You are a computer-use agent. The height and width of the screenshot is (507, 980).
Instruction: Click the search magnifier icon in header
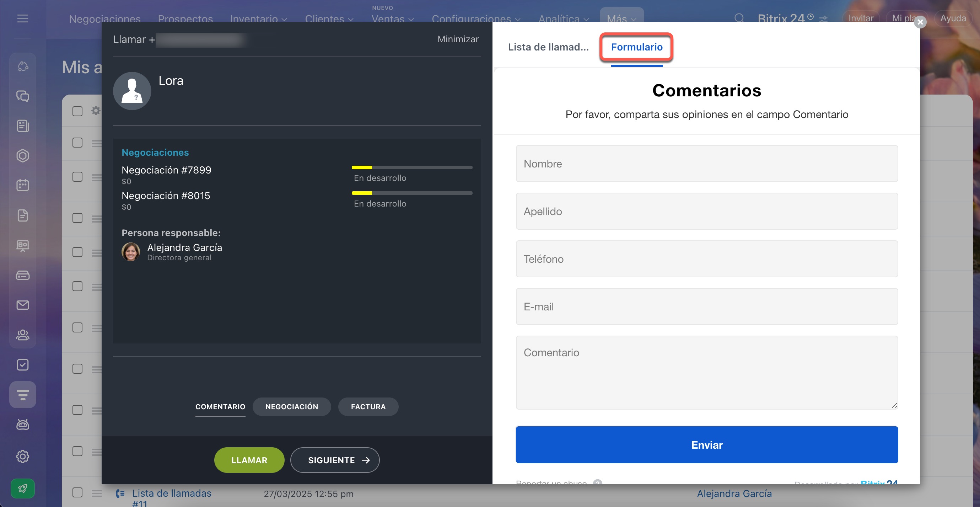739,18
